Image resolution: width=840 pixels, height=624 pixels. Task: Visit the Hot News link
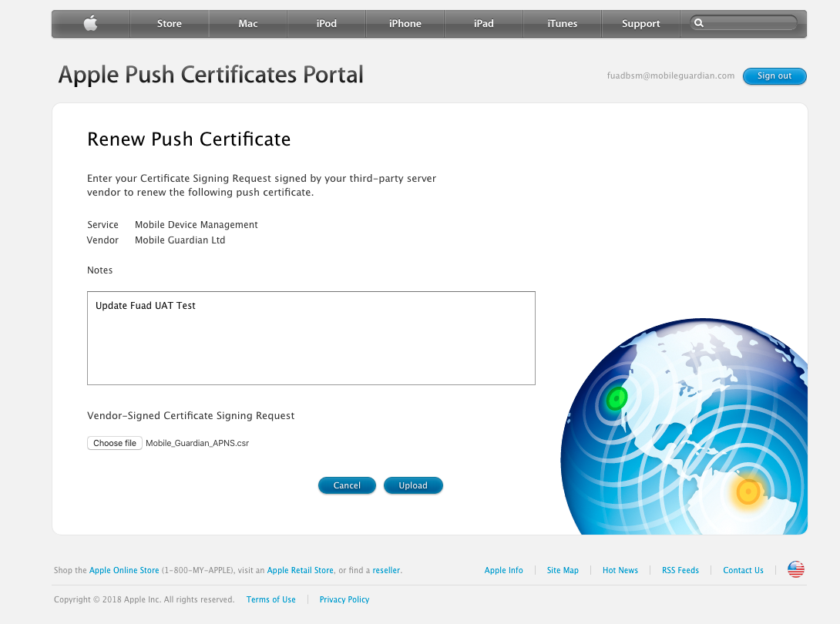coord(620,570)
